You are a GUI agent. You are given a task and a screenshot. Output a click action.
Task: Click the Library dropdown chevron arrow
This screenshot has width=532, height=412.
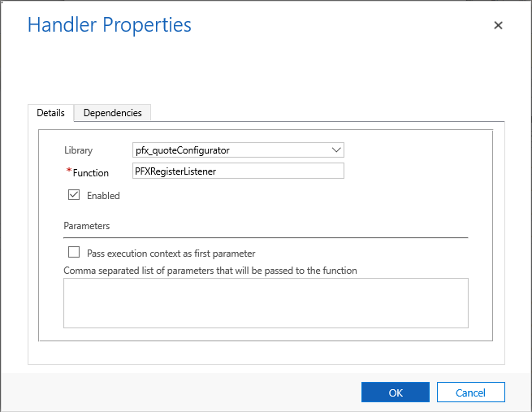337,150
